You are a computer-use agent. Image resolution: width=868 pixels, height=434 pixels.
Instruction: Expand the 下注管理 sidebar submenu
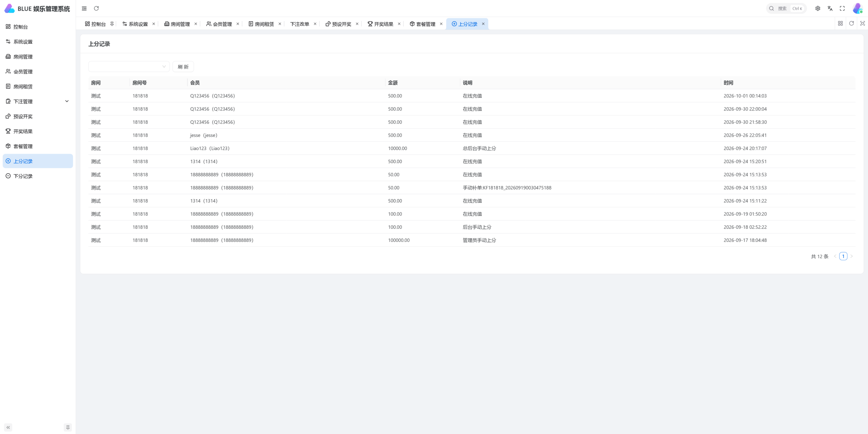[x=38, y=101]
